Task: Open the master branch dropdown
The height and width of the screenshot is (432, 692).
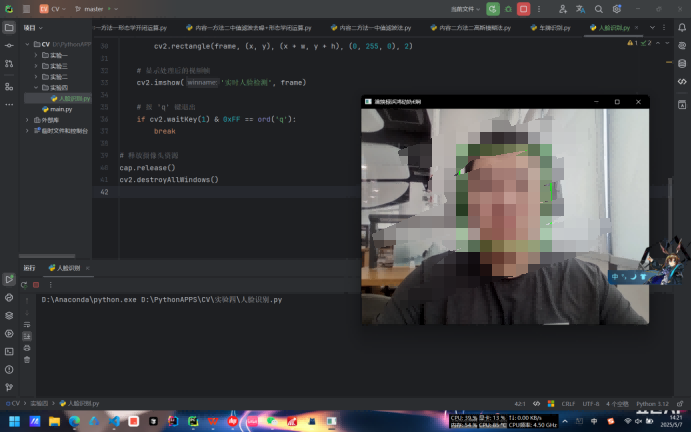Action: pyautogui.click(x=97, y=9)
